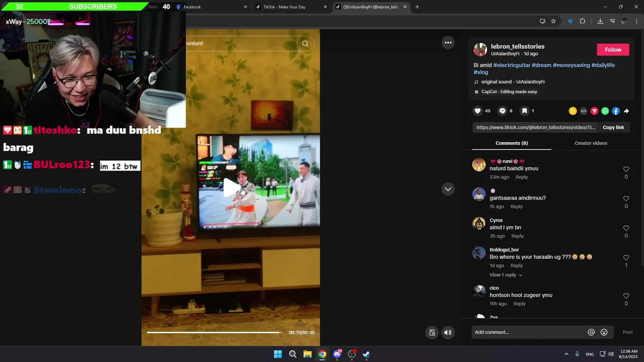Share the video to Facebook icon
The image size is (644, 362).
click(x=616, y=111)
